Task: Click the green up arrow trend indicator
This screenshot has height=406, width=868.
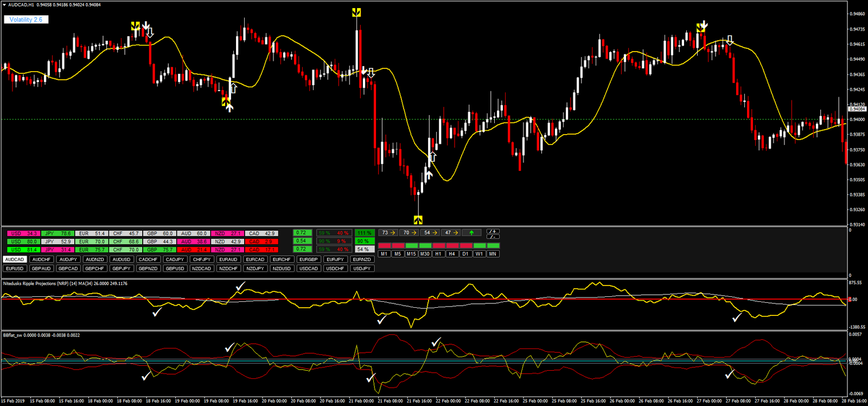Action: click(471, 233)
